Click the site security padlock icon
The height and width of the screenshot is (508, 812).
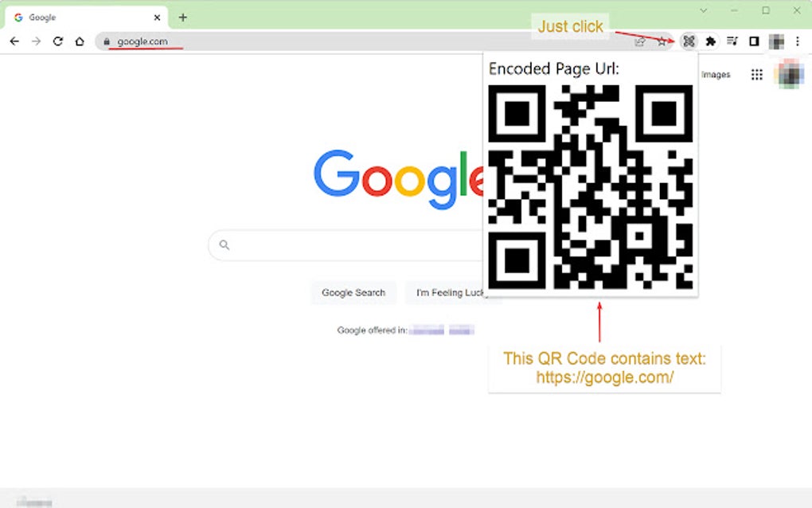(107, 41)
